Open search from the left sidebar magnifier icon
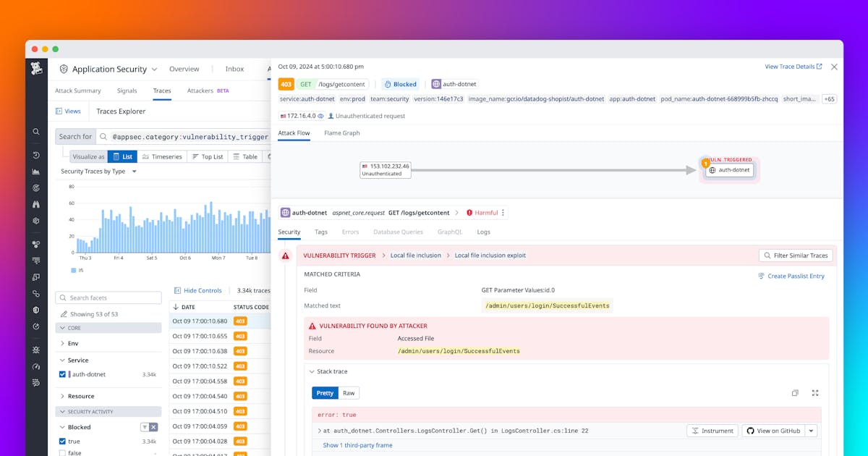Screen dimensions: 868x456 36,132
